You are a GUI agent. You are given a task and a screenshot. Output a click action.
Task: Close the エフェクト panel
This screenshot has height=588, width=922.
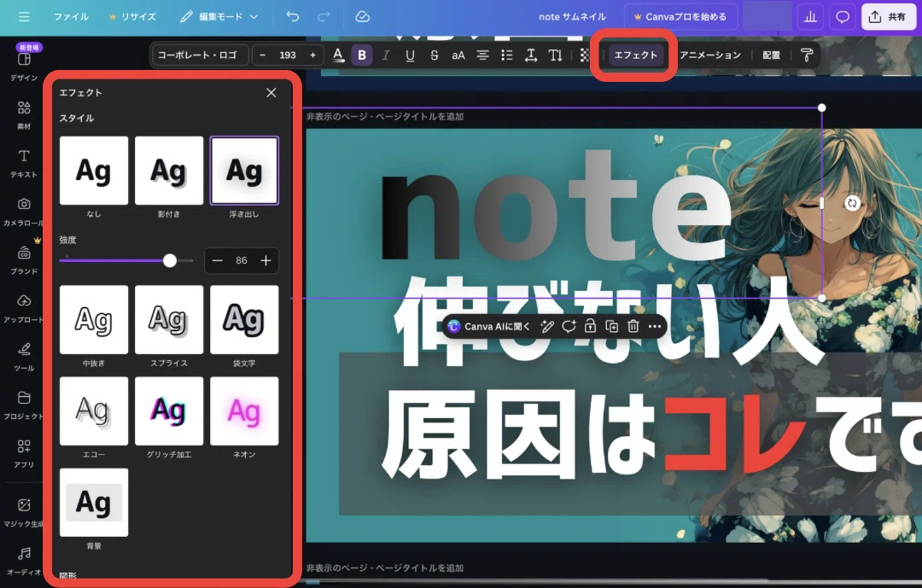271,92
